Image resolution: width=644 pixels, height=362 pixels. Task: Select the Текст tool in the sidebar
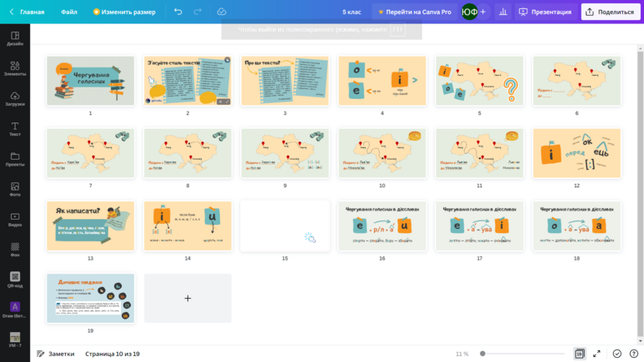click(x=15, y=129)
